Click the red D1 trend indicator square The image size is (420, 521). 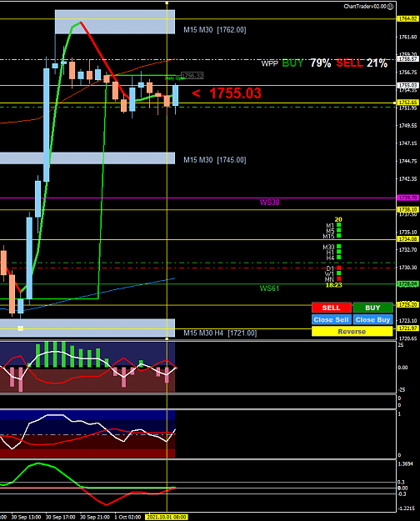[339, 268]
